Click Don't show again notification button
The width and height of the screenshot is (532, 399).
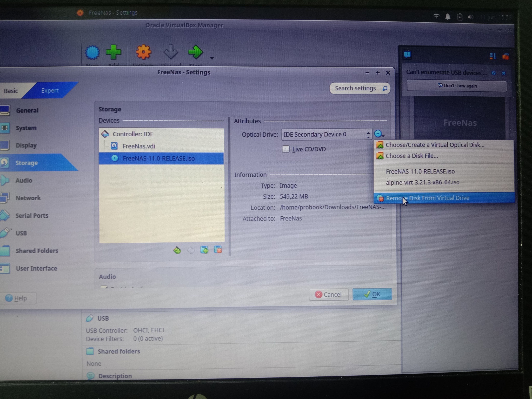pyautogui.click(x=457, y=86)
